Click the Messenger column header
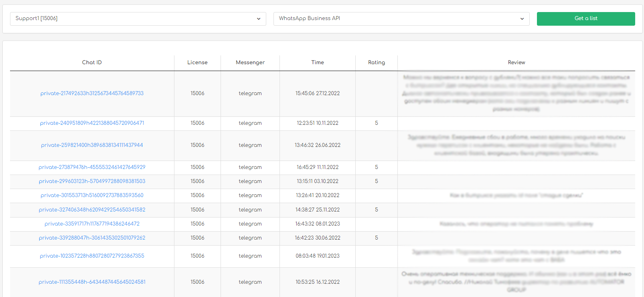This screenshot has width=644, height=297. pyautogui.click(x=250, y=63)
